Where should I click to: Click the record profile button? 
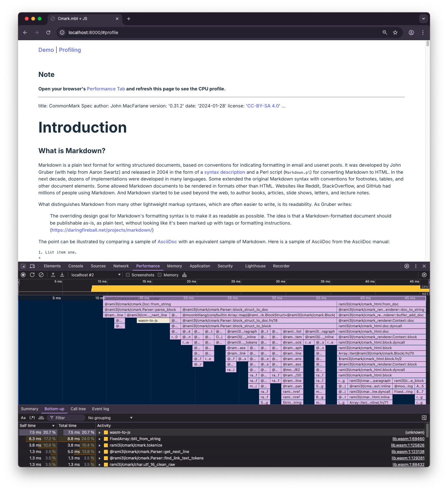pyautogui.click(x=23, y=275)
